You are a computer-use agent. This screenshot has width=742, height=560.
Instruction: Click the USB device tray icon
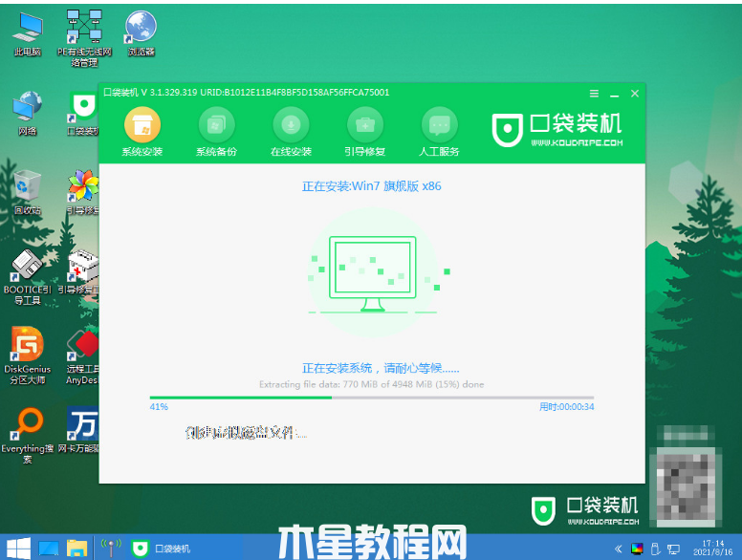655,549
